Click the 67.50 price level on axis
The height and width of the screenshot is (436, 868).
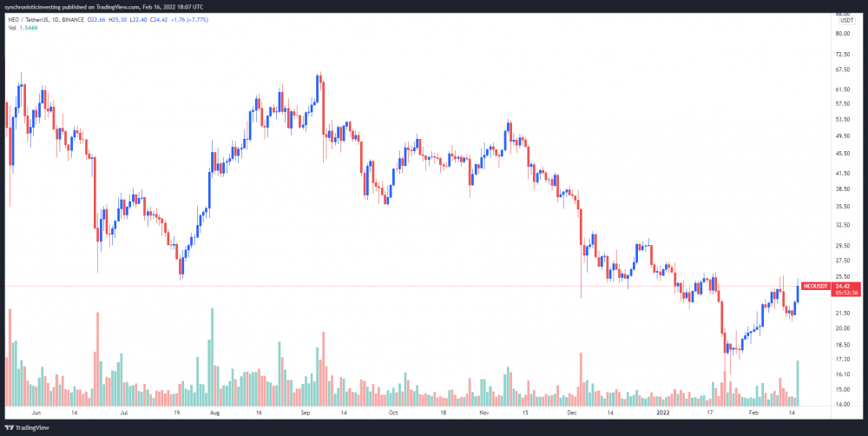click(843, 69)
